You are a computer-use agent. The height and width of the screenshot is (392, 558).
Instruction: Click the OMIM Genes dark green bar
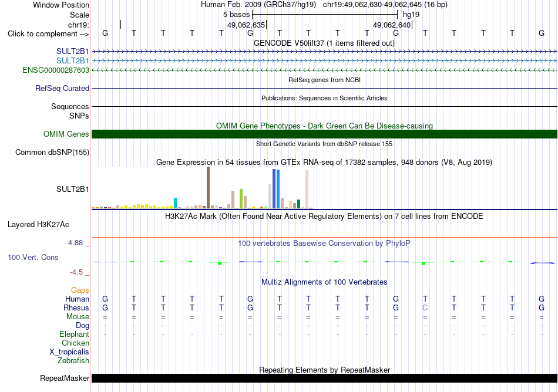pos(324,134)
